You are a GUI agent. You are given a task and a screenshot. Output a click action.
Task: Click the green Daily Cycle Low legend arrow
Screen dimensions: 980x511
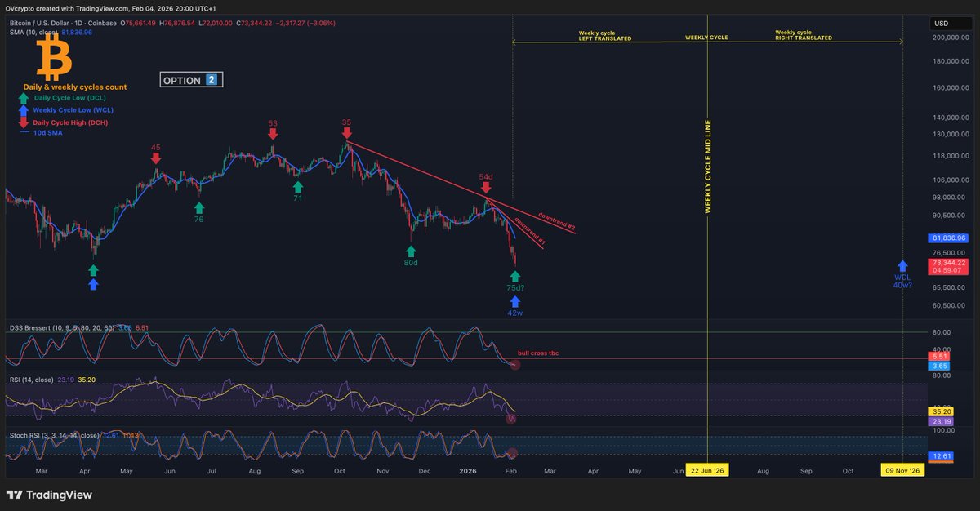[24, 98]
